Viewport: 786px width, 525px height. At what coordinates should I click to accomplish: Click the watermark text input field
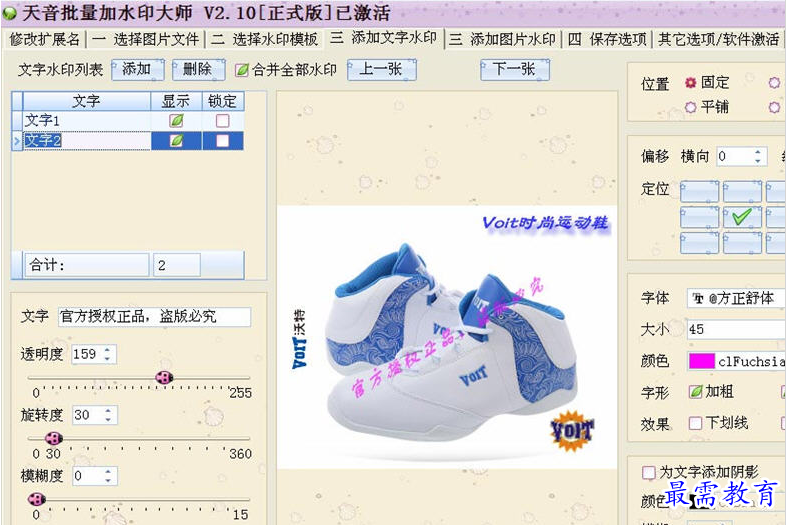click(x=154, y=316)
